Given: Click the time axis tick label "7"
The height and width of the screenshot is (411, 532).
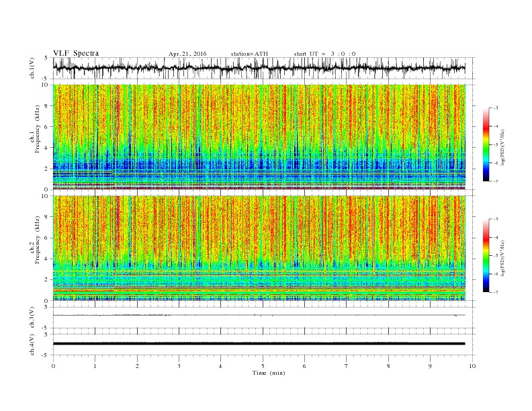Looking at the screenshot, I should point(347,366).
